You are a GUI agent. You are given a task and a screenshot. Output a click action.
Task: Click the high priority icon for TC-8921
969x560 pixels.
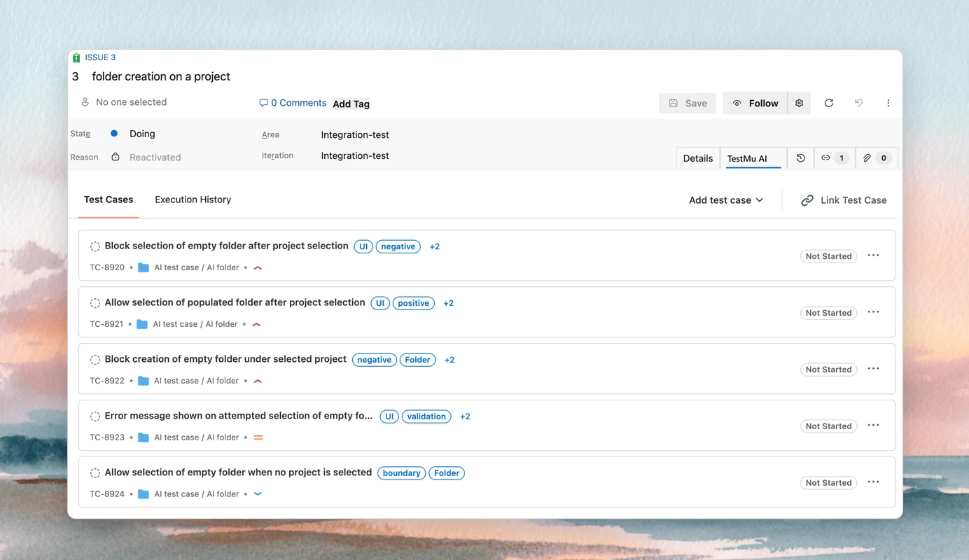pyautogui.click(x=256, y=324)
